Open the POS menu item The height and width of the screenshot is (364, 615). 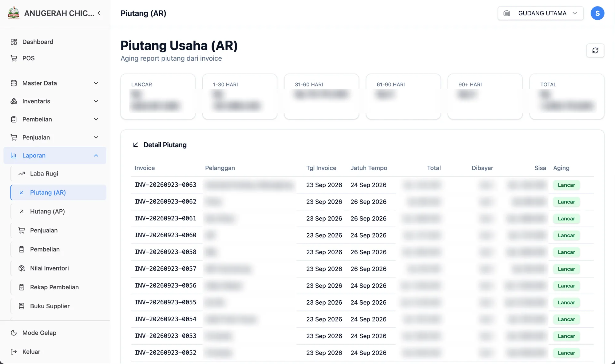[55, 58]
